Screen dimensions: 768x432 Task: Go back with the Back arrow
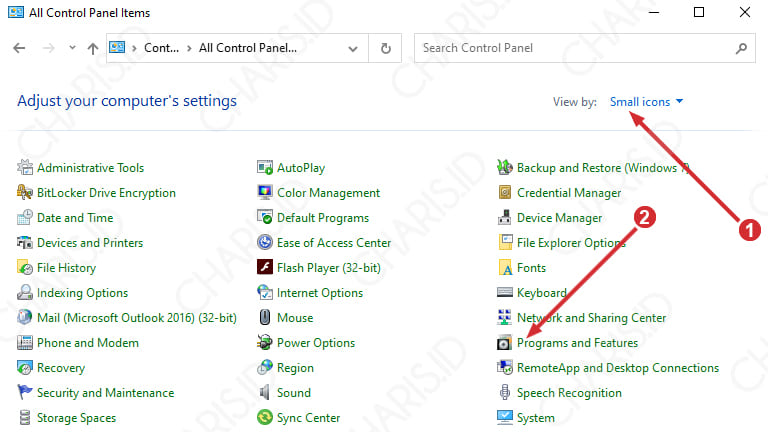[x=19, y=48]
